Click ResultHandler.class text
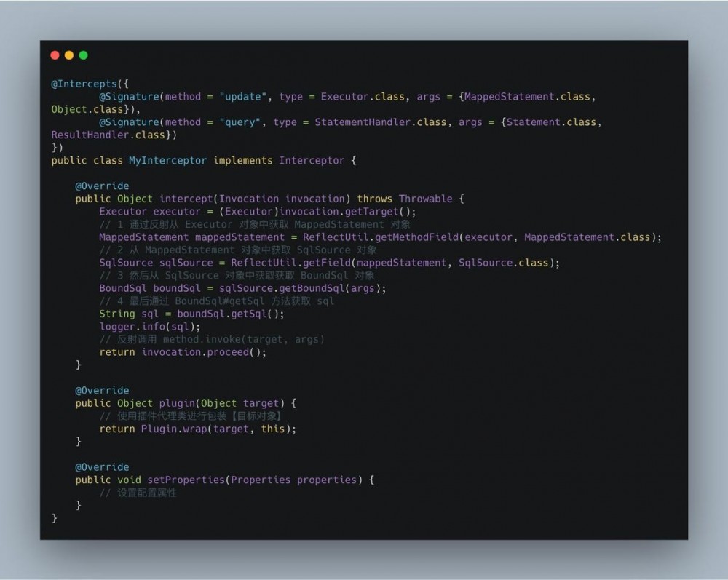Image resolution: width=728 pixels, height=580 pixels. (108, 135)
